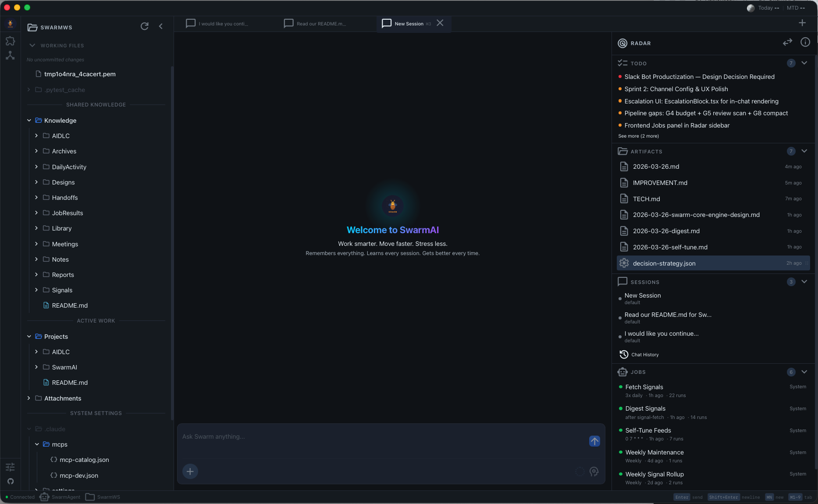
Task: Click the agent persona icon in input bar
Action: point(594,472)
